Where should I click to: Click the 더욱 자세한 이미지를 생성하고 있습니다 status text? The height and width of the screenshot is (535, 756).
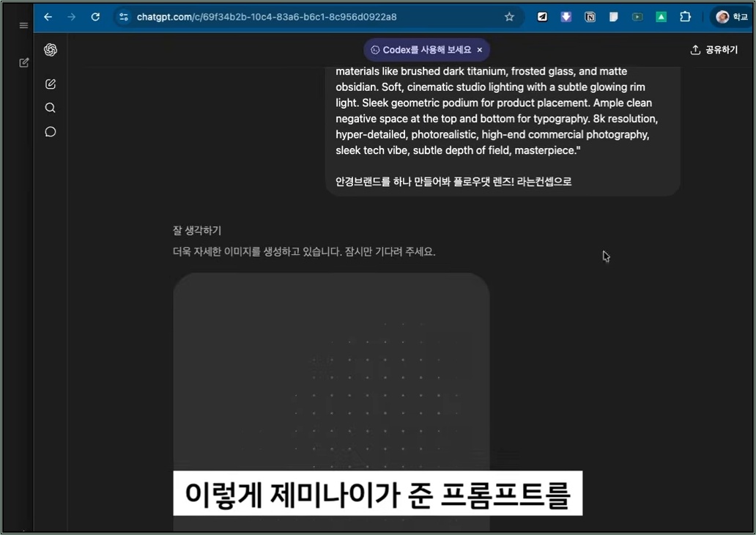[304, 252]
